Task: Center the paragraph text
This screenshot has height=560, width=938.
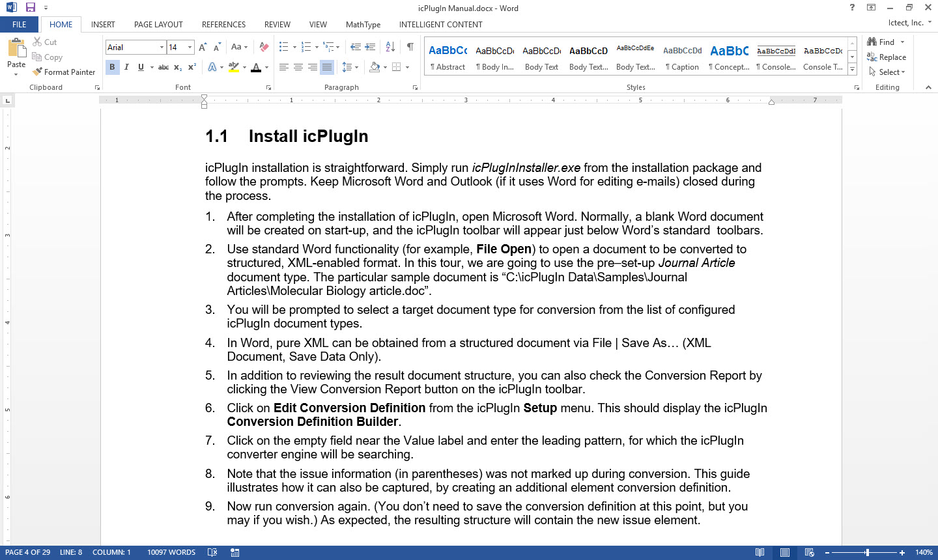Action: click(298, 67)
